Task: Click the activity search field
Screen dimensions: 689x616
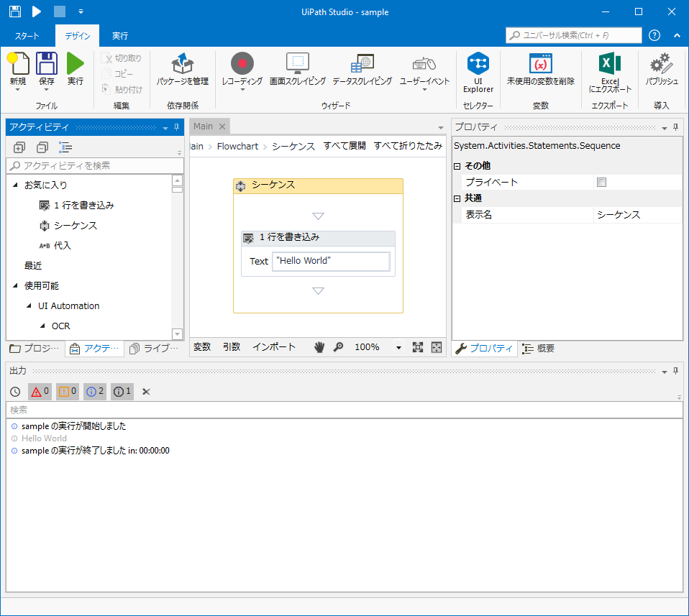Action: [95, 165]
